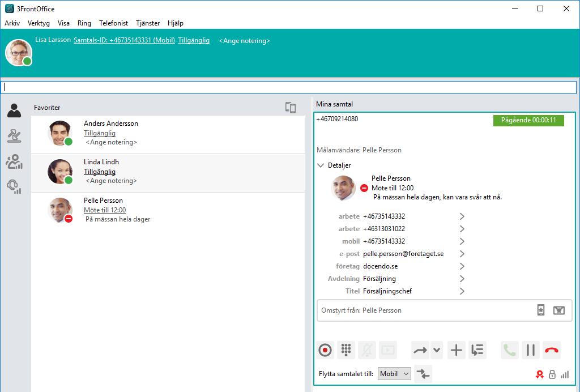Viewport: 580px width, 392px height.
Task: Open the Telefonist menu
Action: (x=113, y=23)
